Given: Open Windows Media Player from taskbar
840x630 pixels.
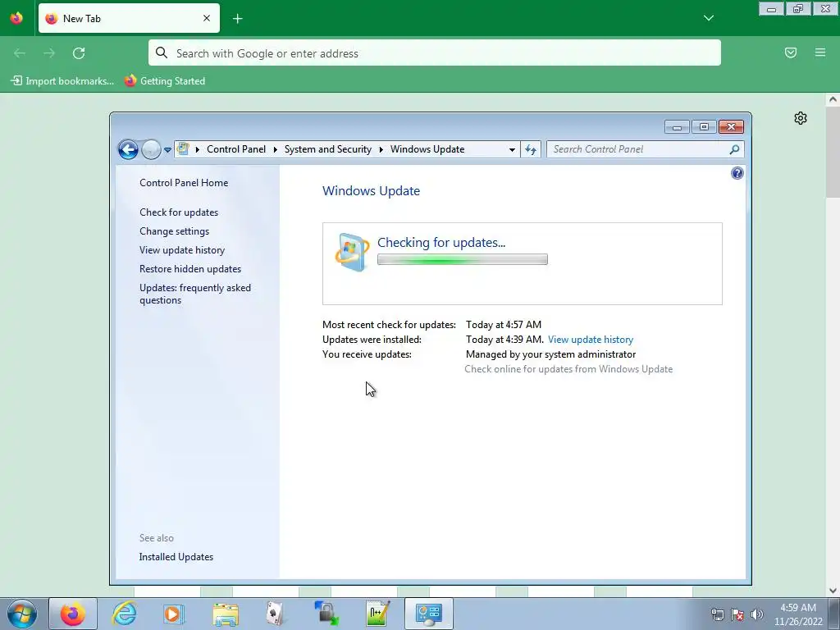Looking at the screenshot, I should (x=173, y=614).
